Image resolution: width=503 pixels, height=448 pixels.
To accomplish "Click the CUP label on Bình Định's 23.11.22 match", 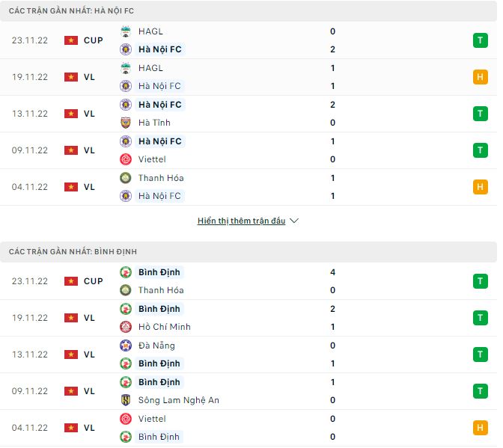I will [94, 281].
